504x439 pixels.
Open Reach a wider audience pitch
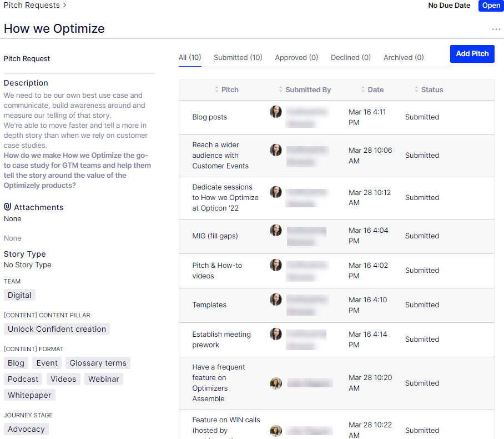pos(220,156)
